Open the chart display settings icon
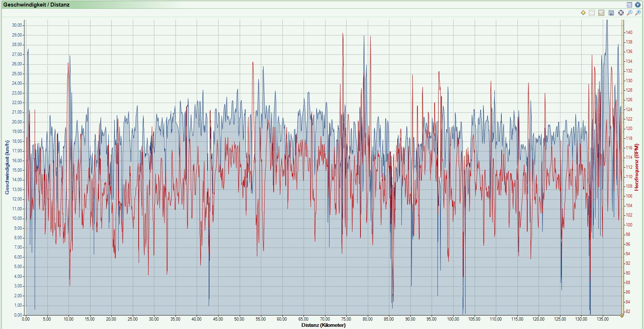Screen dimensions: 644x329 (x=601, y=13)
